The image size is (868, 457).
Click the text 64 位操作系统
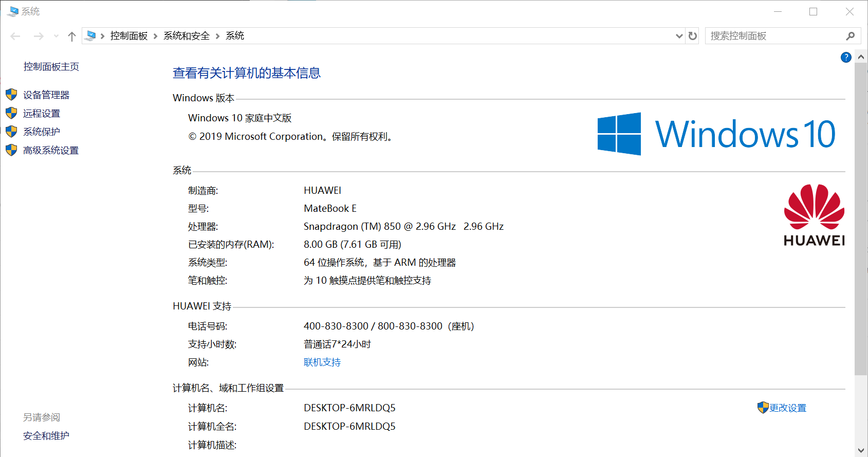pos(334,263)
